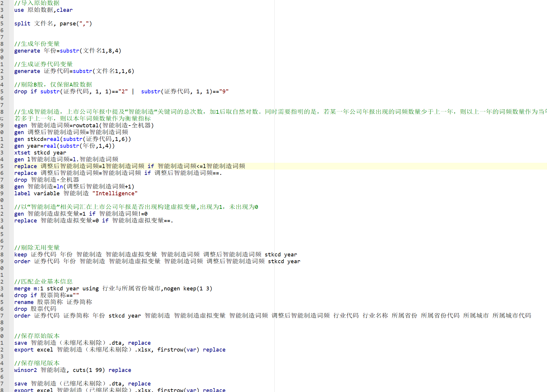Click the "label variable 智能制造" line
547x392 pixels.
(x=76, y=193)
